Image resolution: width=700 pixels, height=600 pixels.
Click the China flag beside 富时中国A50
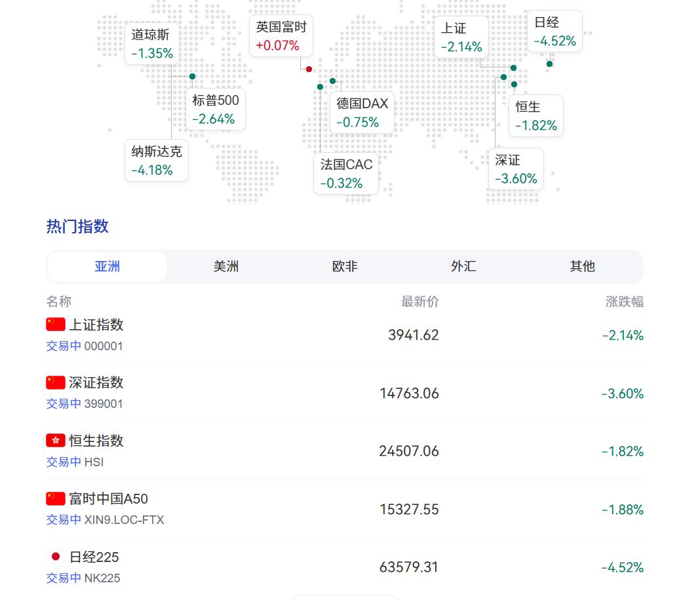56,498
